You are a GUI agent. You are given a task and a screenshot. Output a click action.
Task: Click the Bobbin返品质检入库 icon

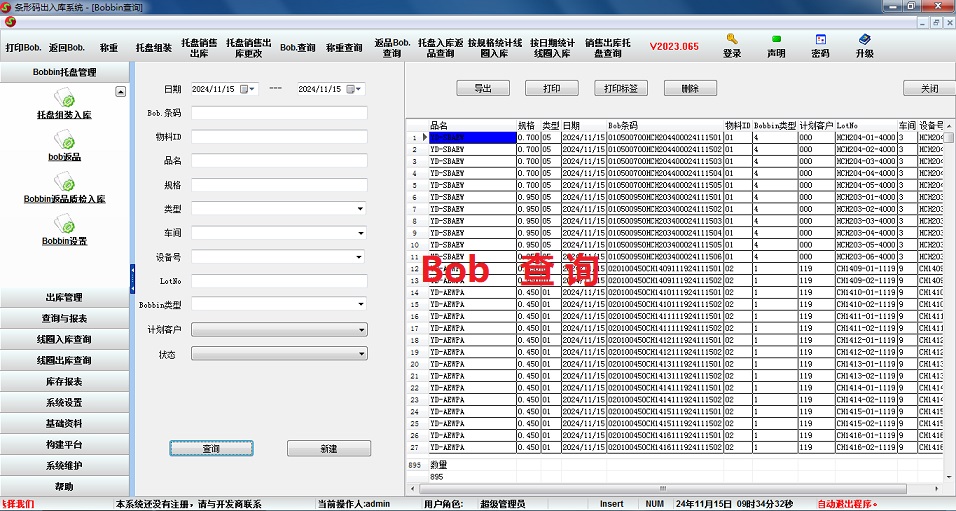pyautogui.click(x=64, y=184)
